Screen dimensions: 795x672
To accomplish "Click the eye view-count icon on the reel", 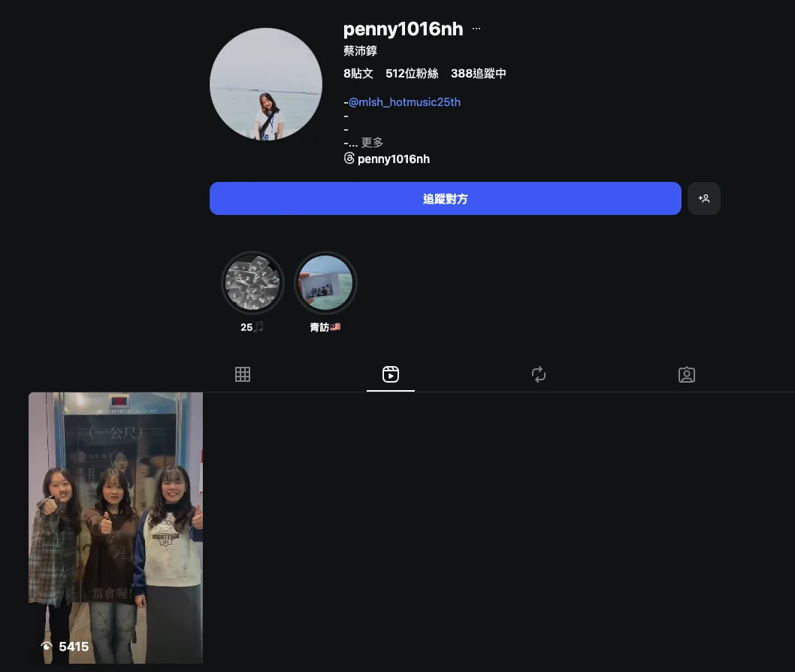I will (47, 646).
